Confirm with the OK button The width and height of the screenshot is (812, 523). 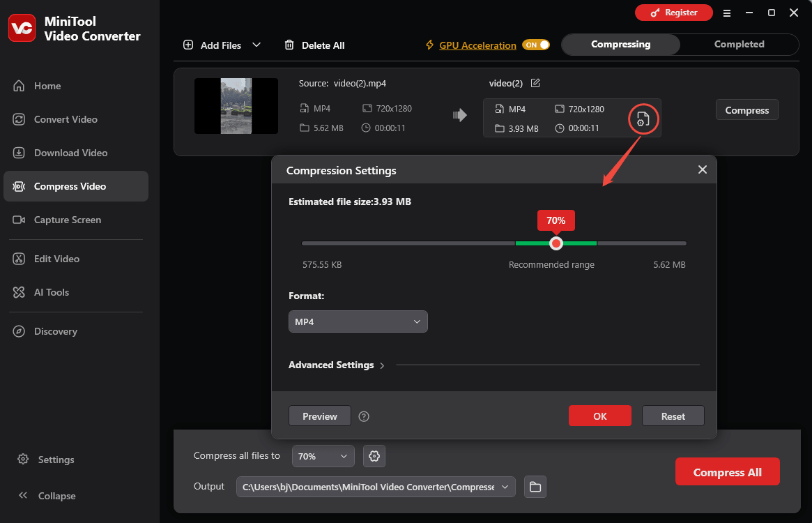tap(599, 416)
